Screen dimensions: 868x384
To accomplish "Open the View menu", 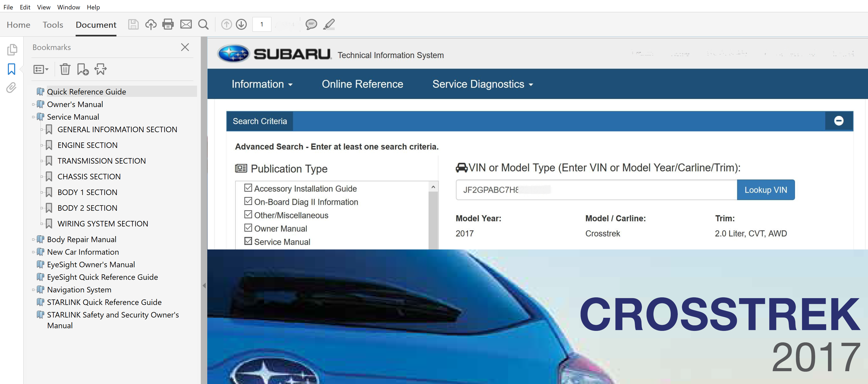I will click(x=43, y=7).
